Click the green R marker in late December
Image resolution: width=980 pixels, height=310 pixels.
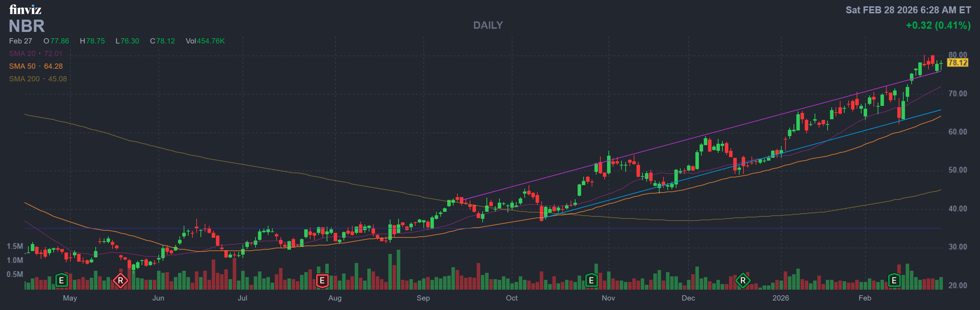click(x=743, y=281)
